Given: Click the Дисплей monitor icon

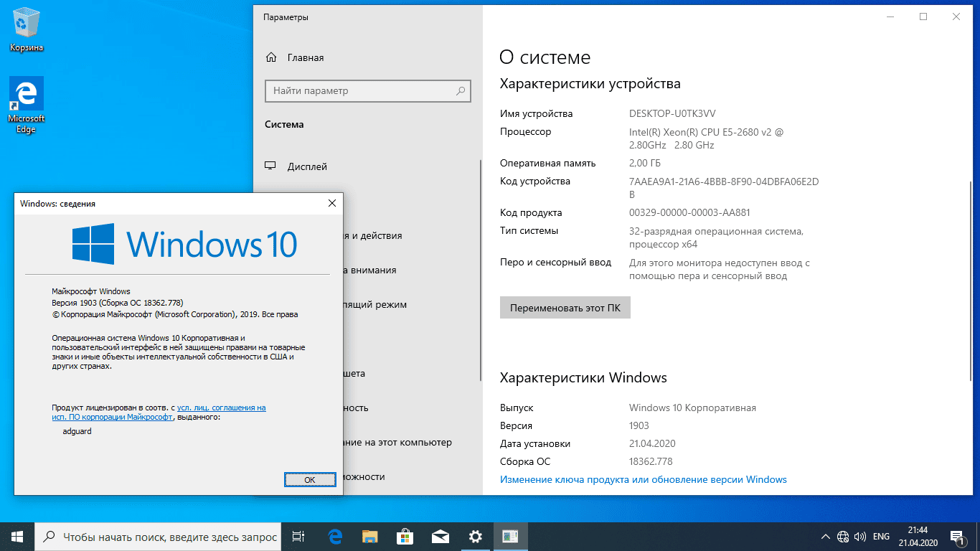Looking at the screenshot, I should (270, 166).
